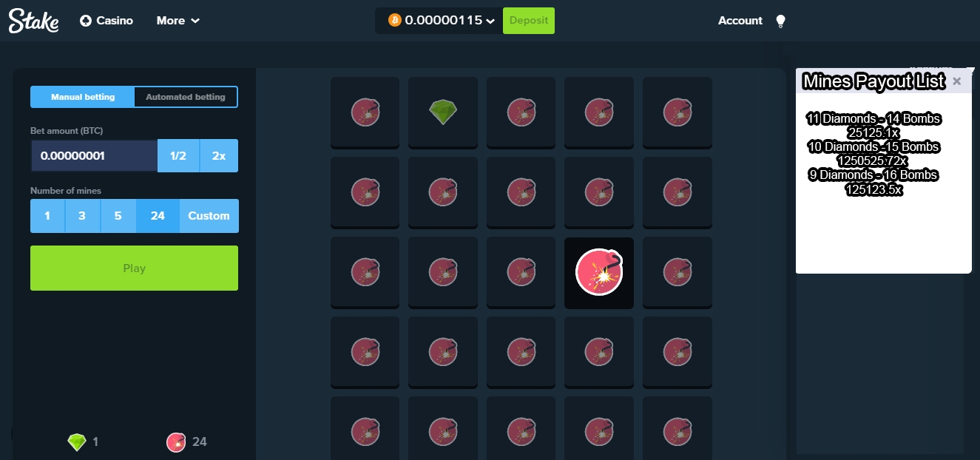Switch to Automated betting mode
The height and width of the screenshot is (460, 980).
[x=186, y=97]
